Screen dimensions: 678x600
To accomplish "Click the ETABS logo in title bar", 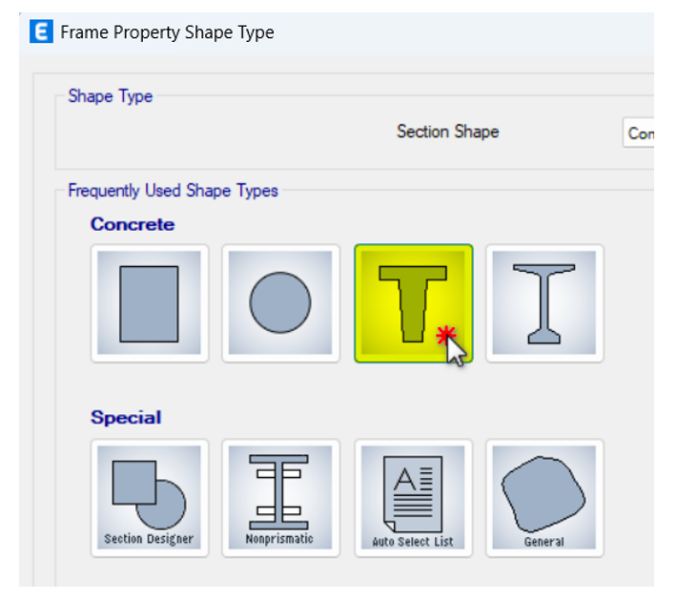I will pyautogui.click(x=41, y=32).
